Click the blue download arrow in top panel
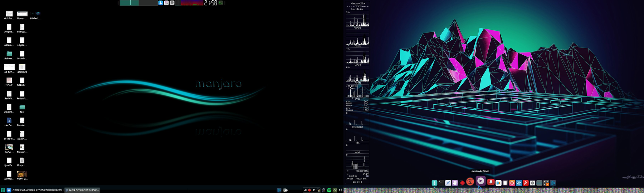The image size is (644, 193). click(x=161, y=3)
